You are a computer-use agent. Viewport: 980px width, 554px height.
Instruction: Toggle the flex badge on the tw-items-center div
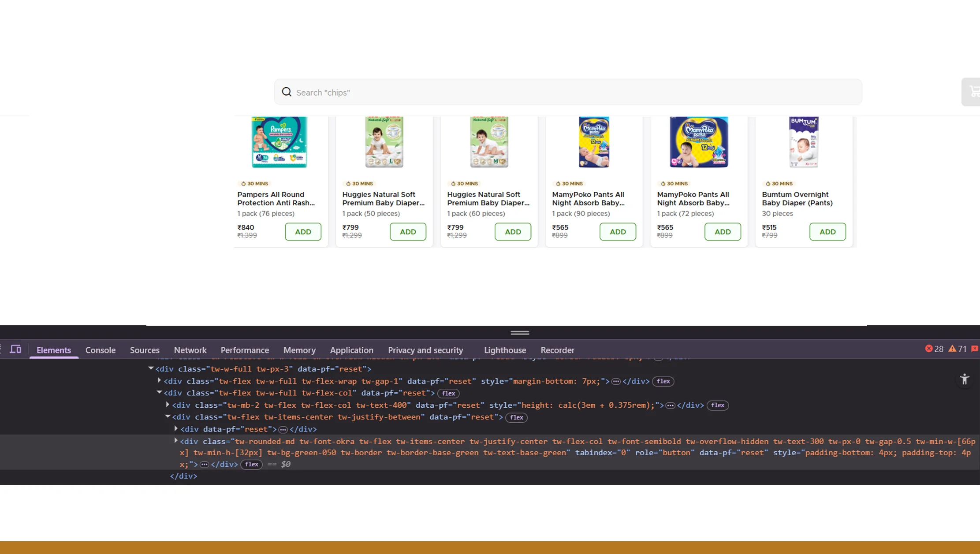pos(516,417)
